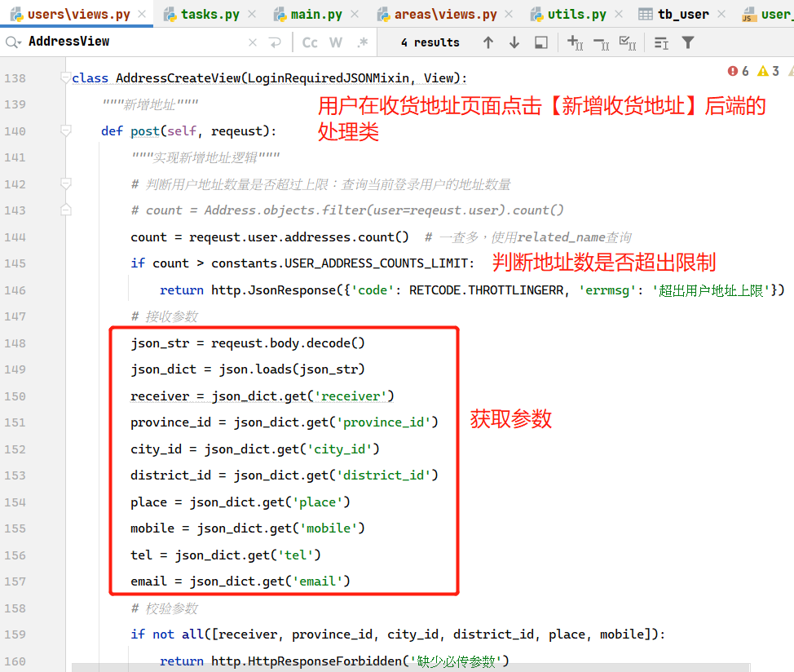The height and width of the screenshot is (672, 794).
Task: Close the tb_user tab
Action: 721,14
